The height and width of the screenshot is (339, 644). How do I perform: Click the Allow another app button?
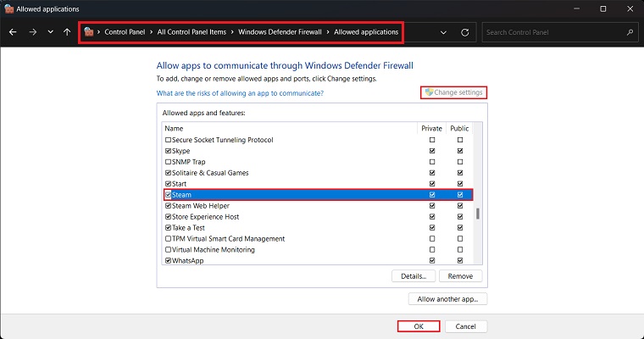coord(447,299)
